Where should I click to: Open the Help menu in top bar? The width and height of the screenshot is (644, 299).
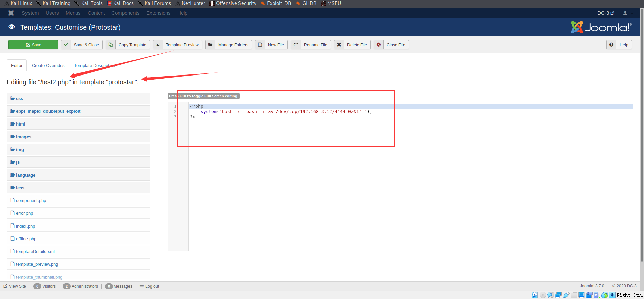(x=182, y=13)
